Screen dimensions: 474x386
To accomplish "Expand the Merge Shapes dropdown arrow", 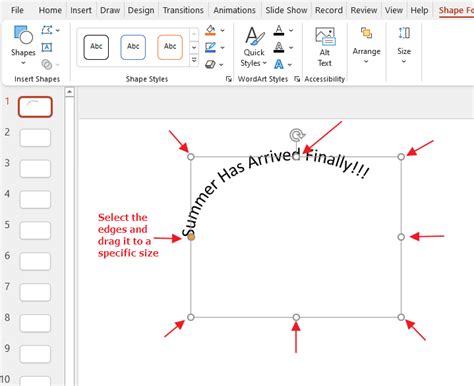I will 58,64.
